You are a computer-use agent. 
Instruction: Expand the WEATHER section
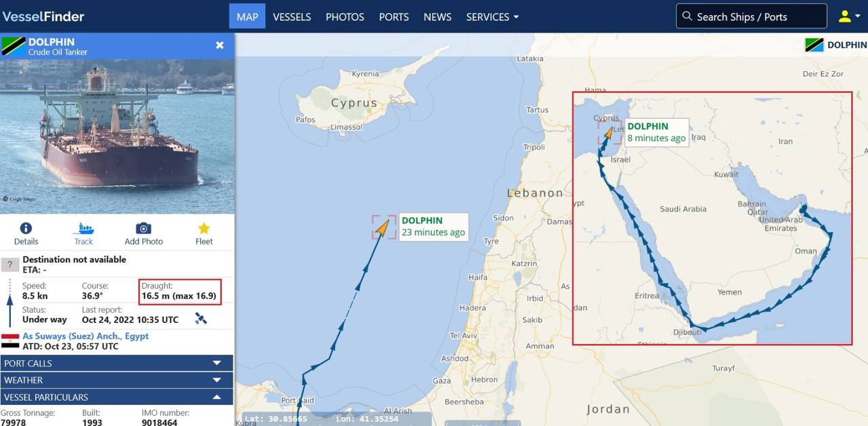click(x=117, y=380)
